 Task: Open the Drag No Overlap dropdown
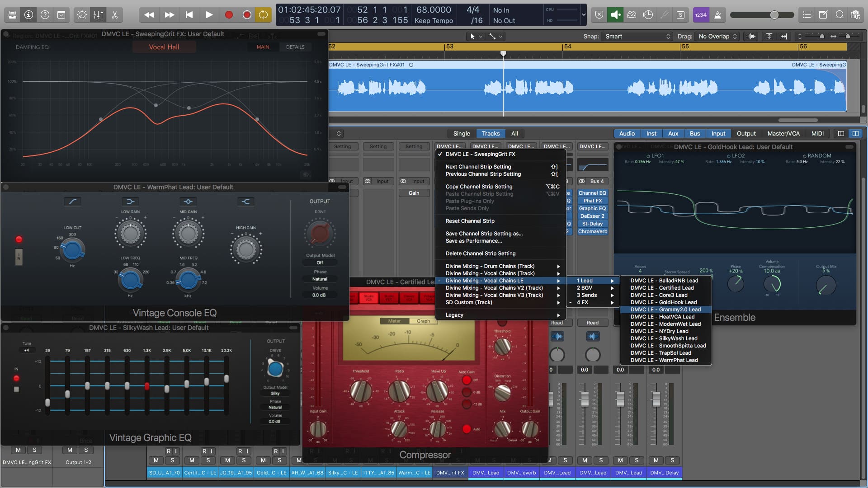[718, 36]
